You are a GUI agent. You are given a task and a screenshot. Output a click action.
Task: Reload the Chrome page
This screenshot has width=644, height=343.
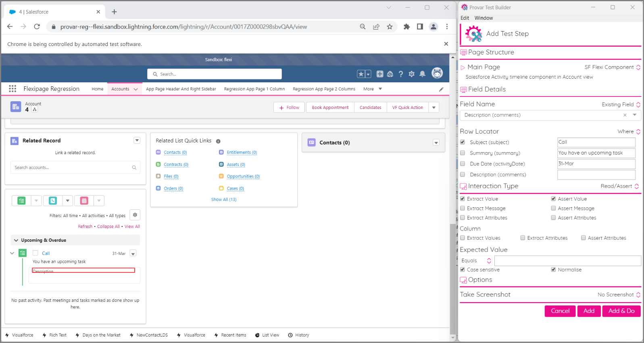37,27
